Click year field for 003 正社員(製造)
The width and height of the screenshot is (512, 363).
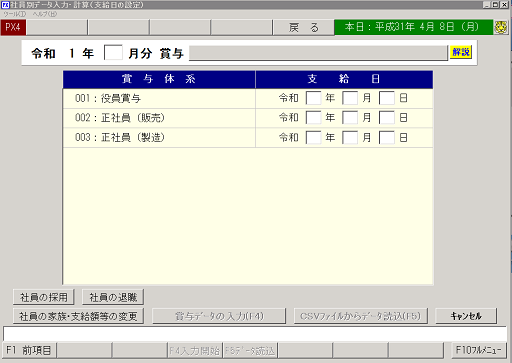pos(313,137)
